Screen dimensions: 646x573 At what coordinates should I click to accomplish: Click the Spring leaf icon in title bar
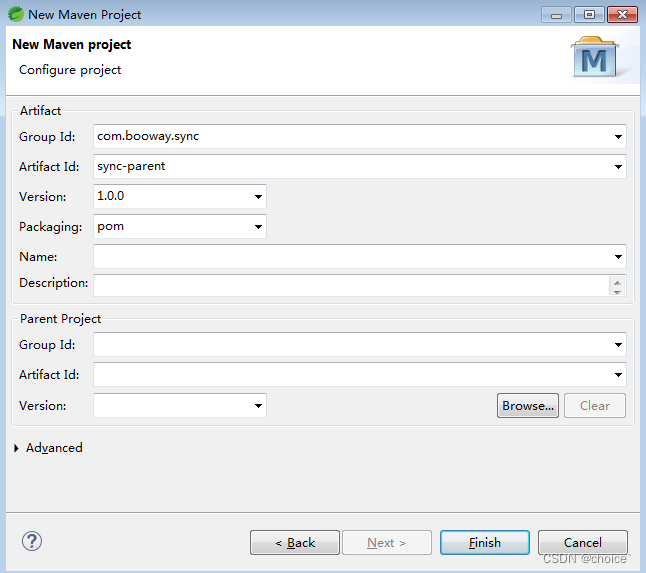[x=16, y=14]
